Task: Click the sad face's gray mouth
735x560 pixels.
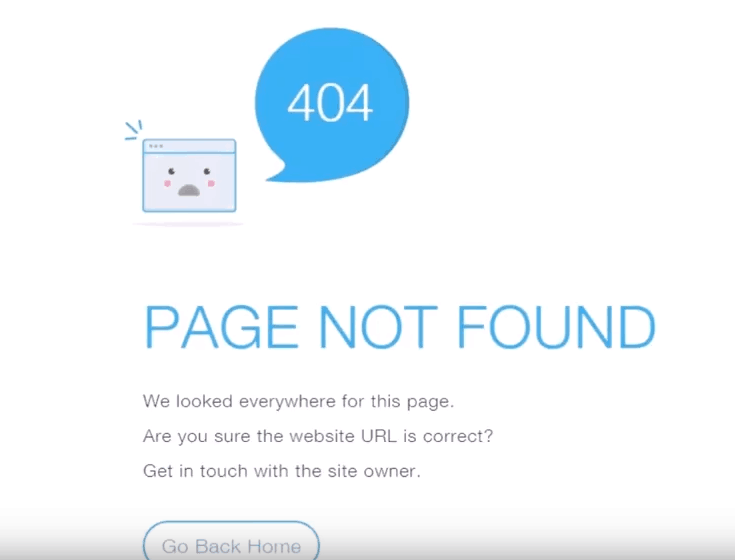Action: [189, 190]
